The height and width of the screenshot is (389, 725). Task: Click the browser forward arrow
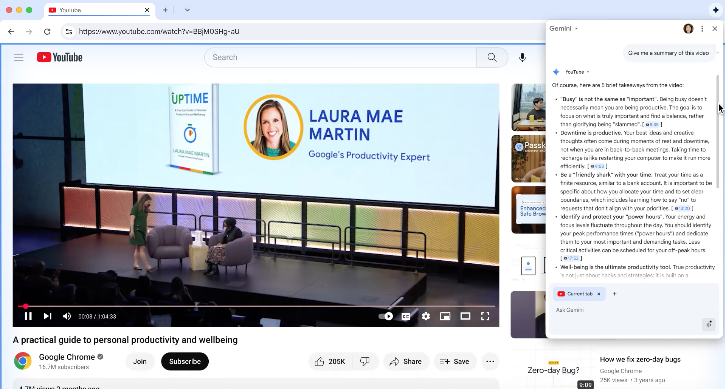pos(29,31)
